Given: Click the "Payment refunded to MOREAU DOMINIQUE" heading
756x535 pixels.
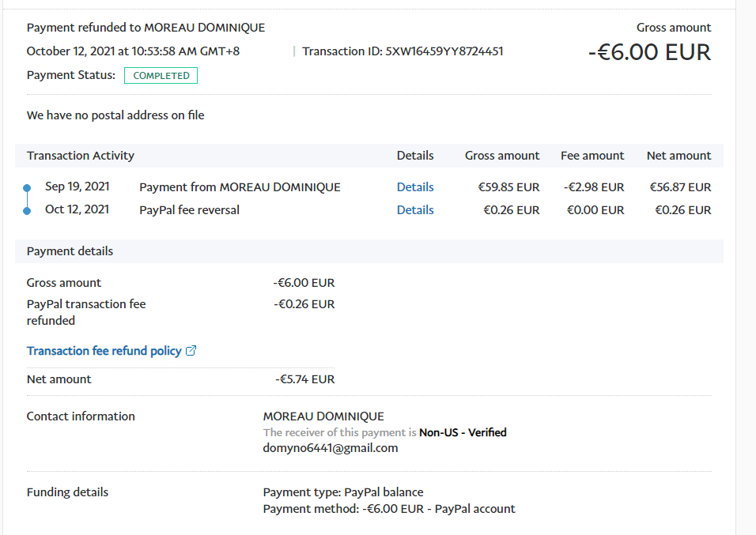Looking at the screenshot, I should coord(146,28).
